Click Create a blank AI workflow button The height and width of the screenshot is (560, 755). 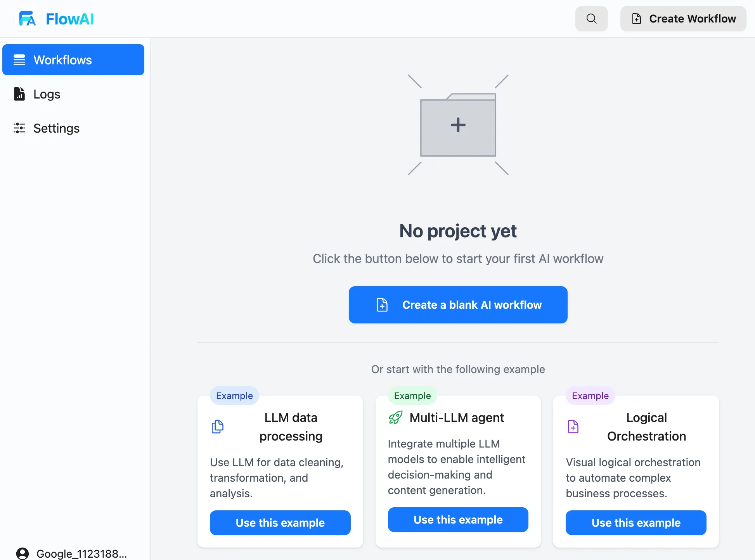click(x=459, y=305)
